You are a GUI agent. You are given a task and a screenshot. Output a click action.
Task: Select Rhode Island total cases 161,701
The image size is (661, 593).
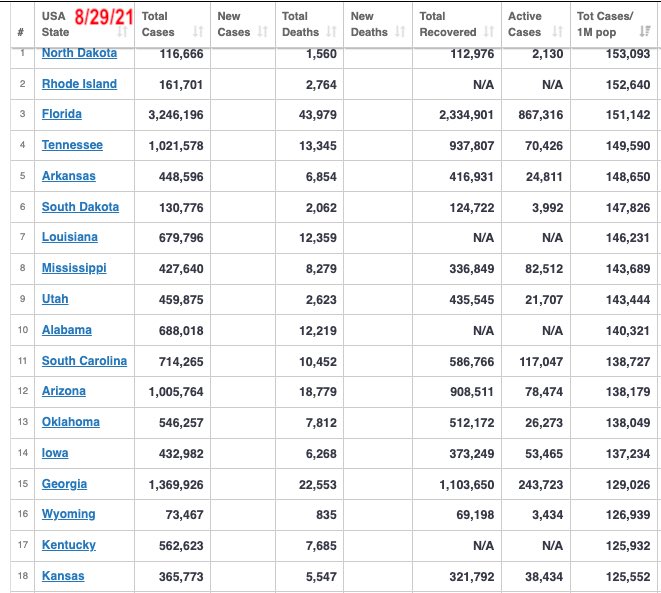[x=181, y=85]
